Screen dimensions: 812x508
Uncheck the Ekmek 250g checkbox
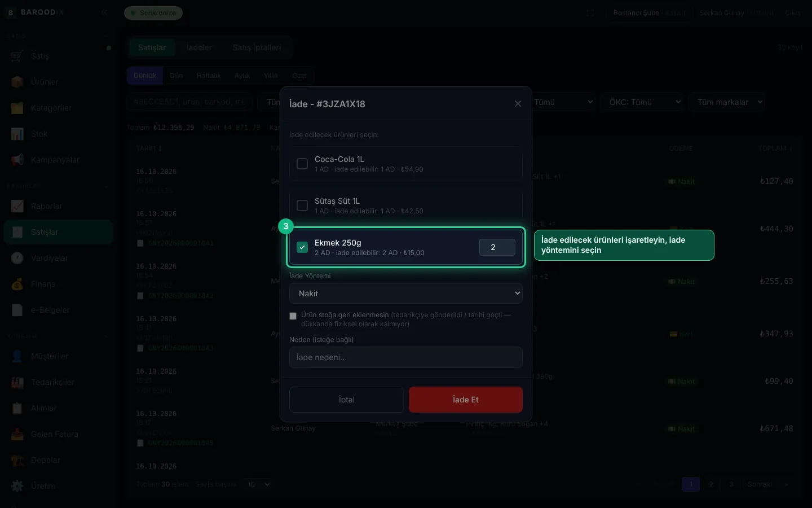click(302, 247)
